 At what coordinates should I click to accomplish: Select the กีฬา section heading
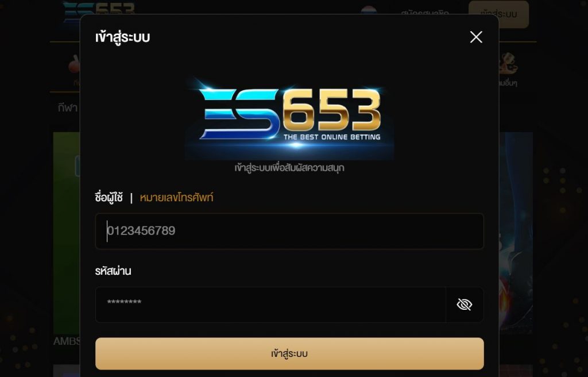pyautogui.click(x=68, y=108)
